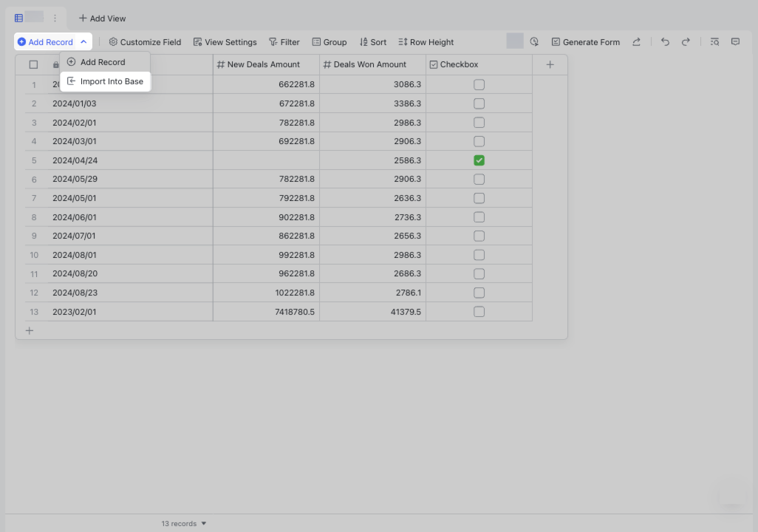Image resolution: width=758 pixels, height=532 pixels.
Task: Select the date cell 2024/08/20
Action: pyautogui.click(x=130, y=273)
